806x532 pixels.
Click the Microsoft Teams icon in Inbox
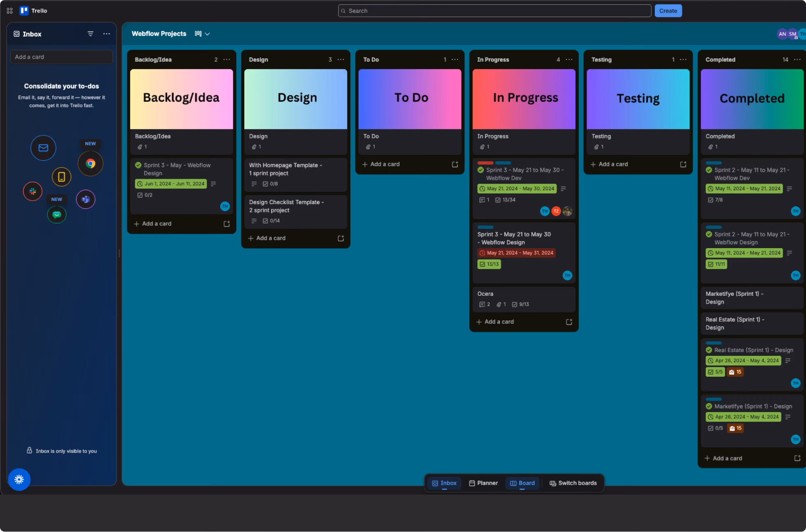85,199
